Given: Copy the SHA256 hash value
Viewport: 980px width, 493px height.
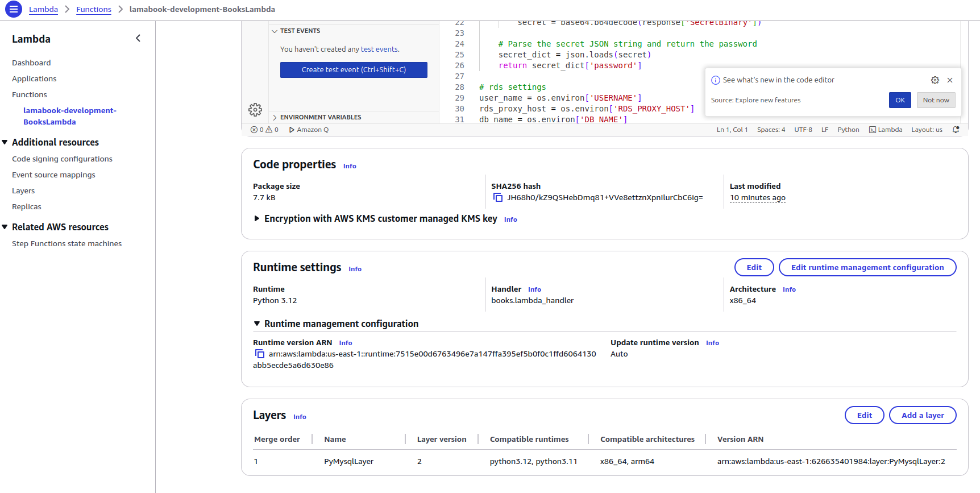Looking at the screenshot, I should (x=498, y=197).
